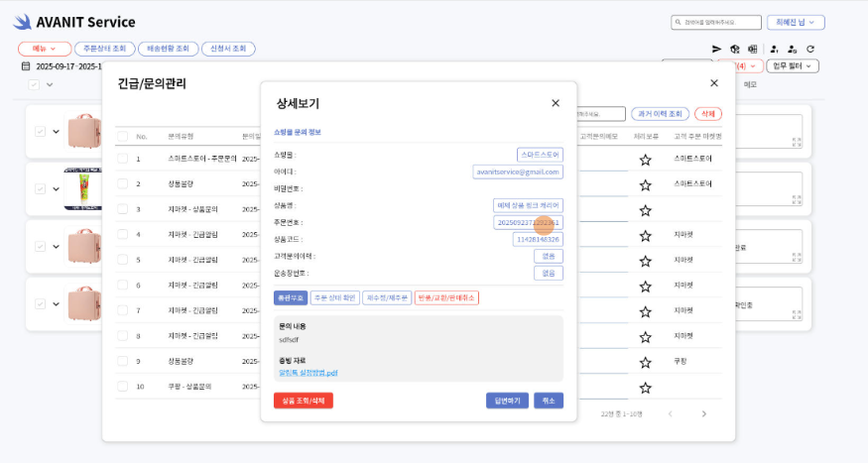Tick the checkbox for inquiry row 3
868x463 pixels.
click(122, 209)
